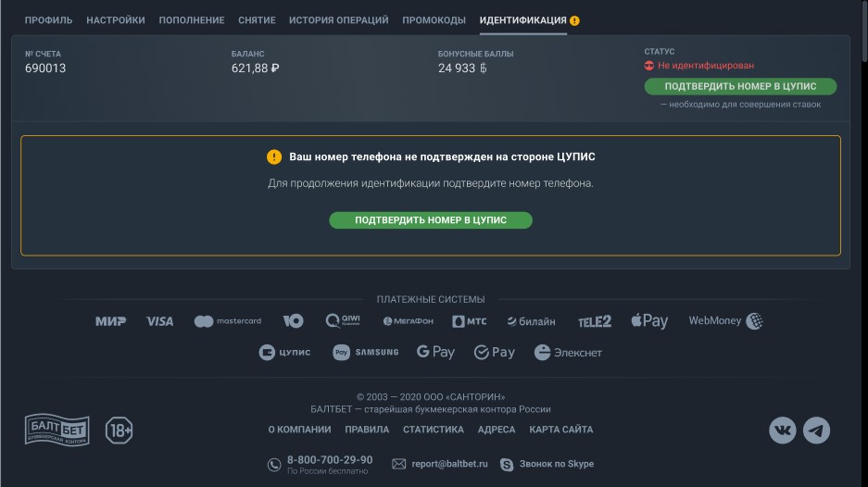This screenshot has height=487, width=868.
Task: Click the QIWI wallet logo
Action: pyautogui.click(x=343, y=320)
